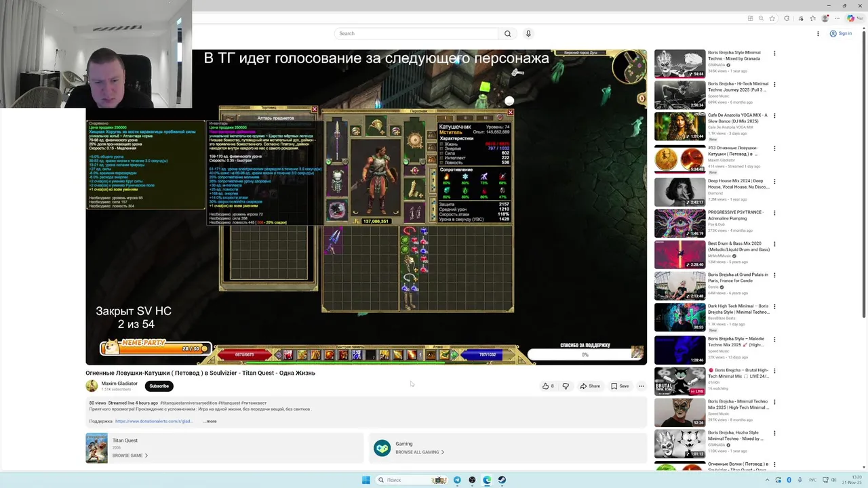Click the Bluetooth tray icon
The height and width of the screenshot is (488, 868).
[x=789, y=480]
